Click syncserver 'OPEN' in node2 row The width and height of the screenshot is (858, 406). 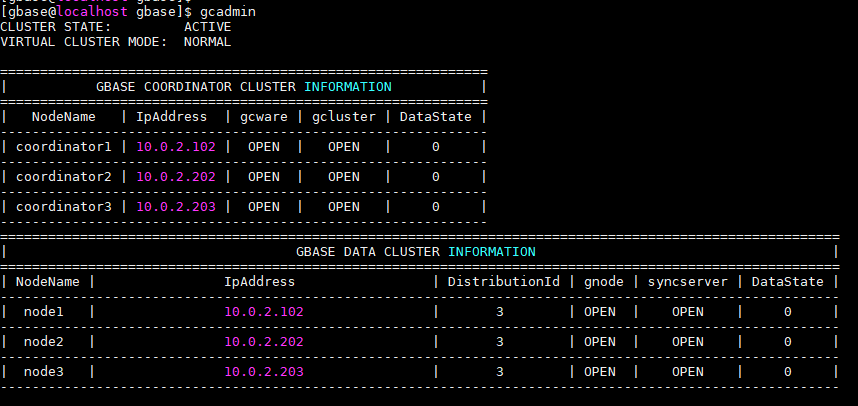tap(688, 341)
